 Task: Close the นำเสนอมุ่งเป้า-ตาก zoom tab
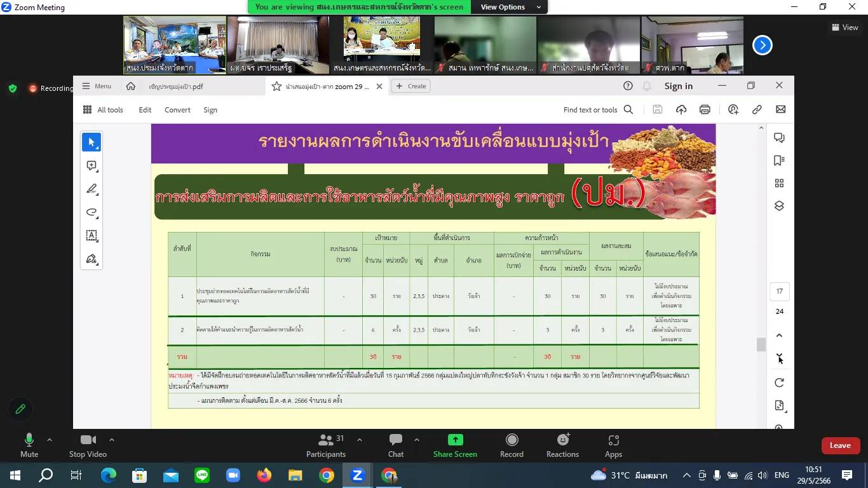379,86
